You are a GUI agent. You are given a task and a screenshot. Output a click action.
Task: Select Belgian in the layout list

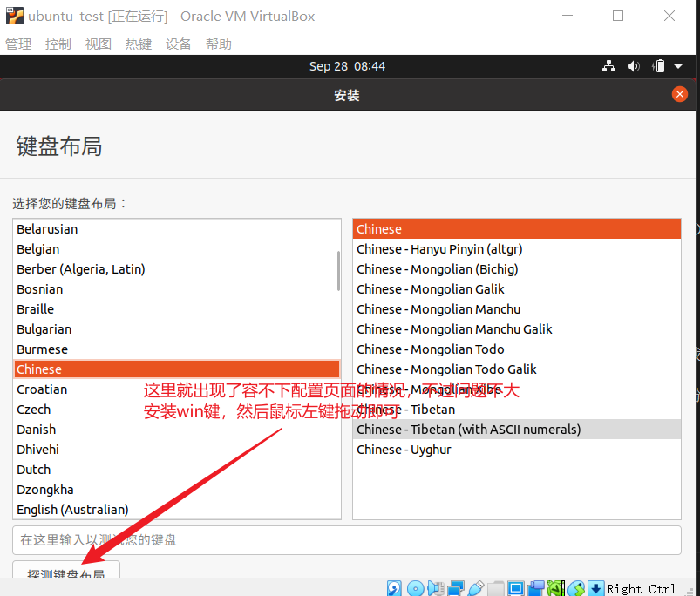point(177,249)
